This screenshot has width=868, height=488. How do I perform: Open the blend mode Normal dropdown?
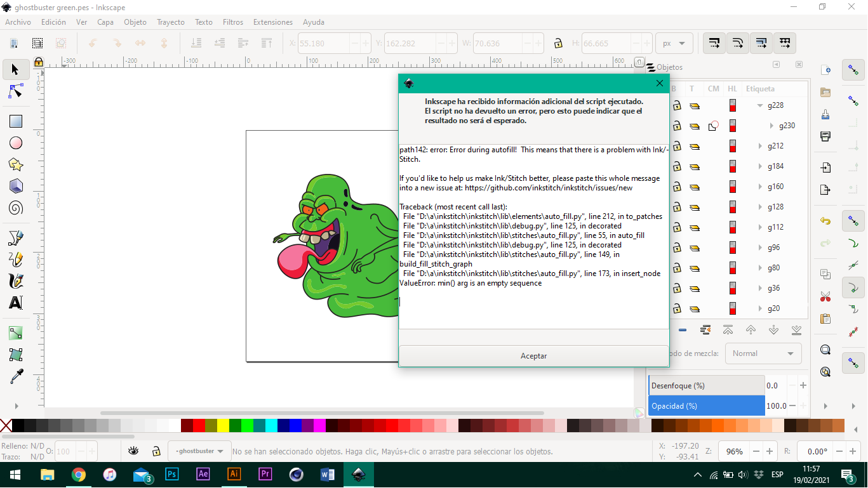click(763, 353)
